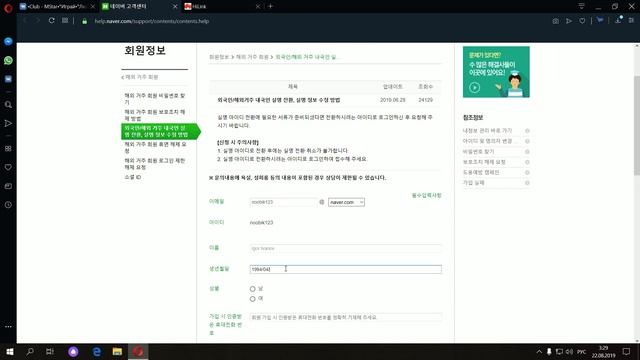Image resolution: width=640 pixels, height=360 pixels.
Task: Open 도용예방 캠페인 reference link
Action: pos(481,172)
